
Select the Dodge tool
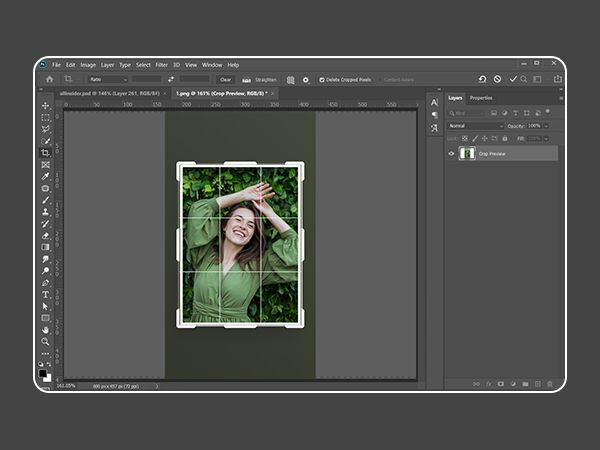(46, 271)
